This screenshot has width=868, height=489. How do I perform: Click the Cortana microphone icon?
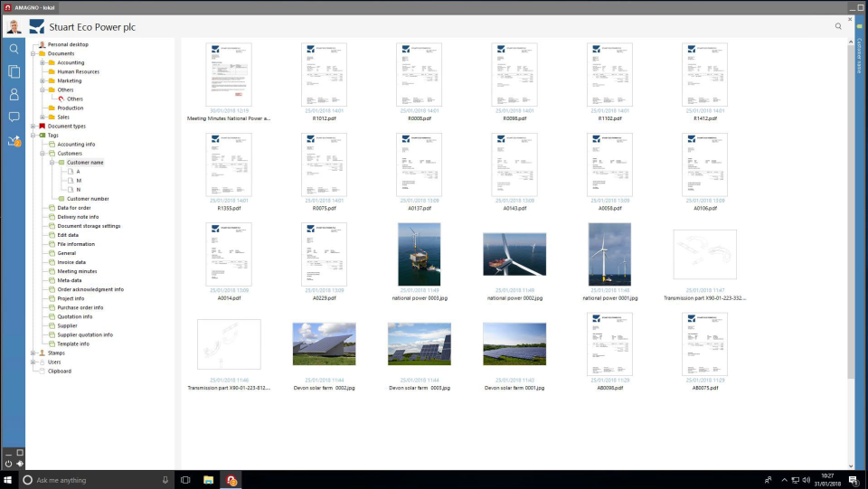[165, 480]
